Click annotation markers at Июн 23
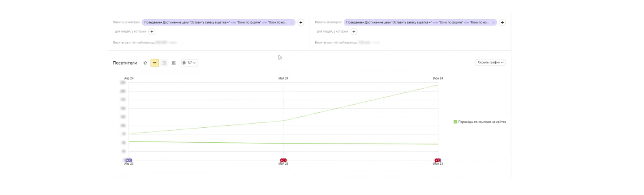The image size is (644, 195). point(438,161)
